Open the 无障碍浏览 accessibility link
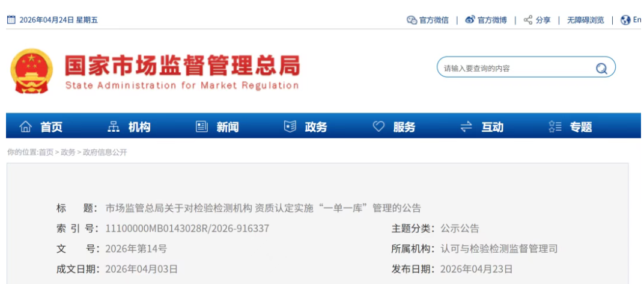 tap(586, 20)
